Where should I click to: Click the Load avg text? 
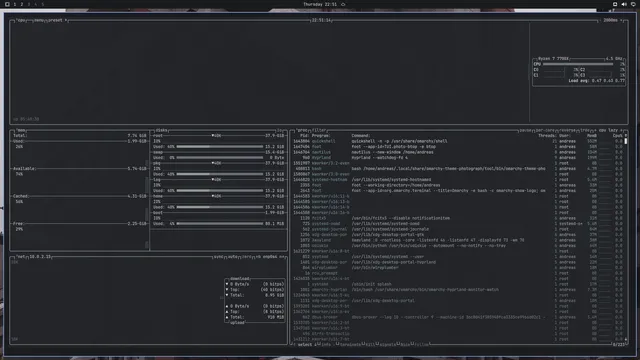coord(596,81)
